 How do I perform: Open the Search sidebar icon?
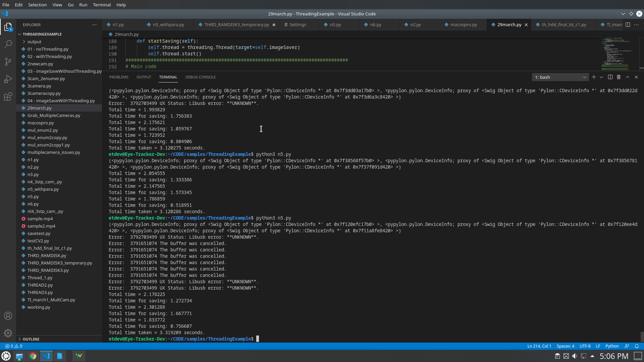pos(8,44)
